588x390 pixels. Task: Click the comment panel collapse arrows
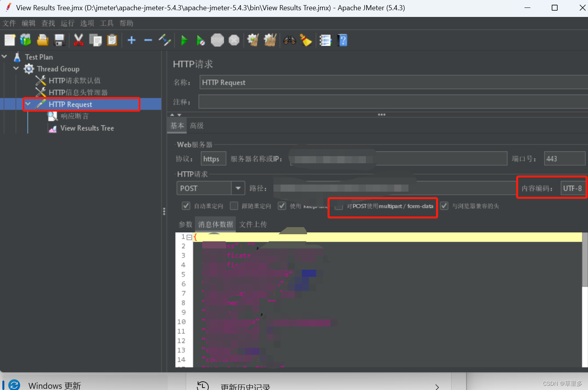click(x=176, y=115)
